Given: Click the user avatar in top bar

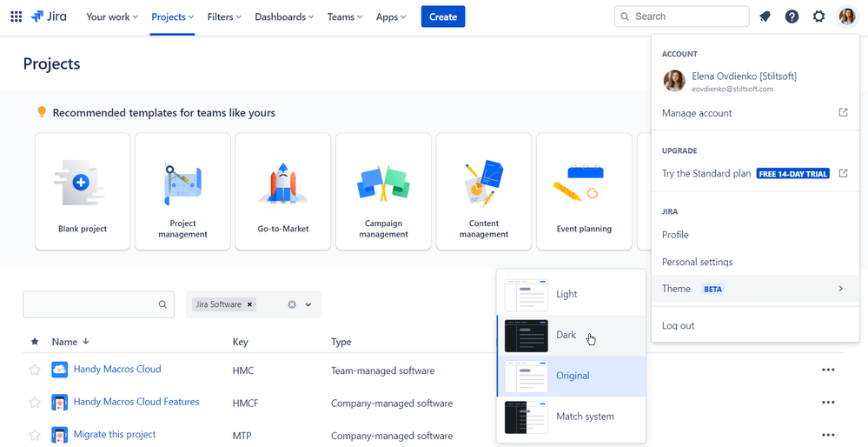Looking at the screenshot, I should [x=847, y=17].
